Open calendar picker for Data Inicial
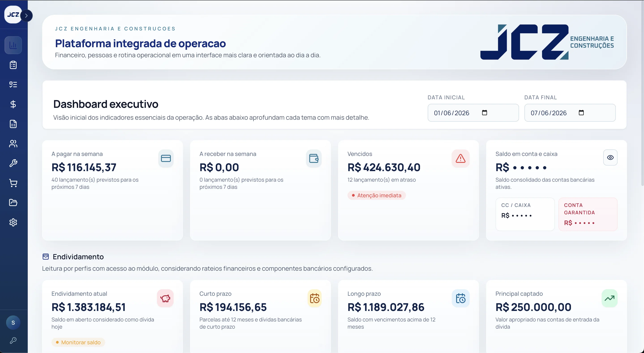 485,113
